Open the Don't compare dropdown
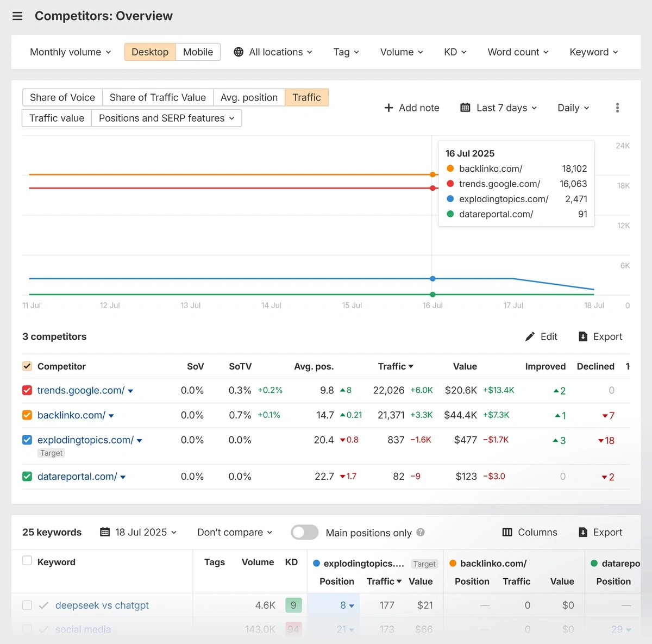Screen dimensions: 652x644 pos(235,532)
